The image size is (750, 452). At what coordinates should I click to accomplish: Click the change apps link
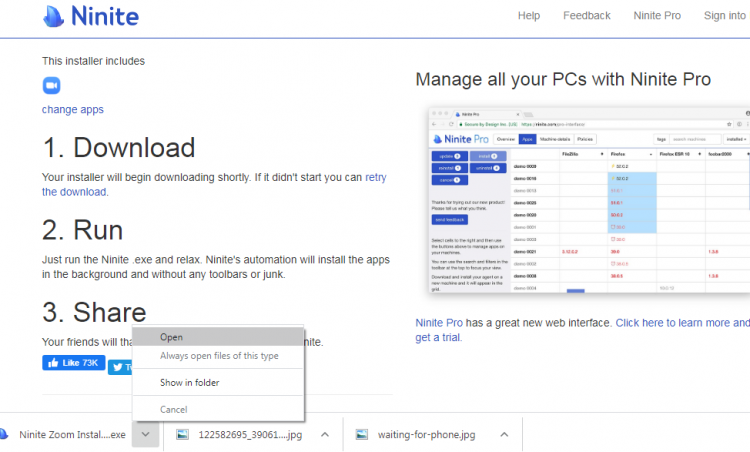pyautogui.click(x=73, y=110)
